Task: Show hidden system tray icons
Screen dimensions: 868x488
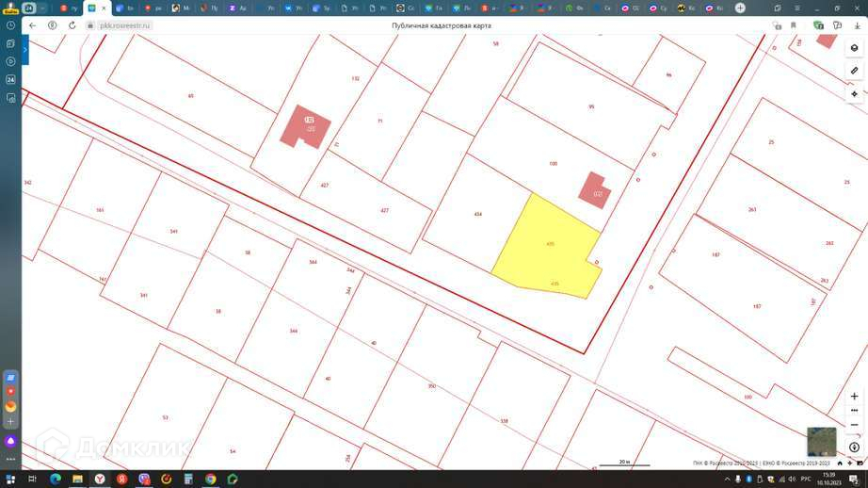Action: (728, 480)
